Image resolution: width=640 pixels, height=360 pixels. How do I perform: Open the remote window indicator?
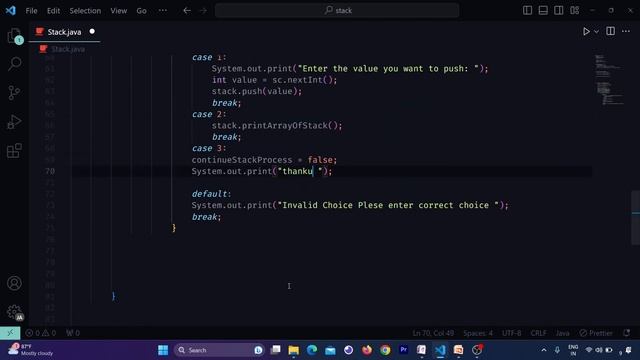[10, 333]
